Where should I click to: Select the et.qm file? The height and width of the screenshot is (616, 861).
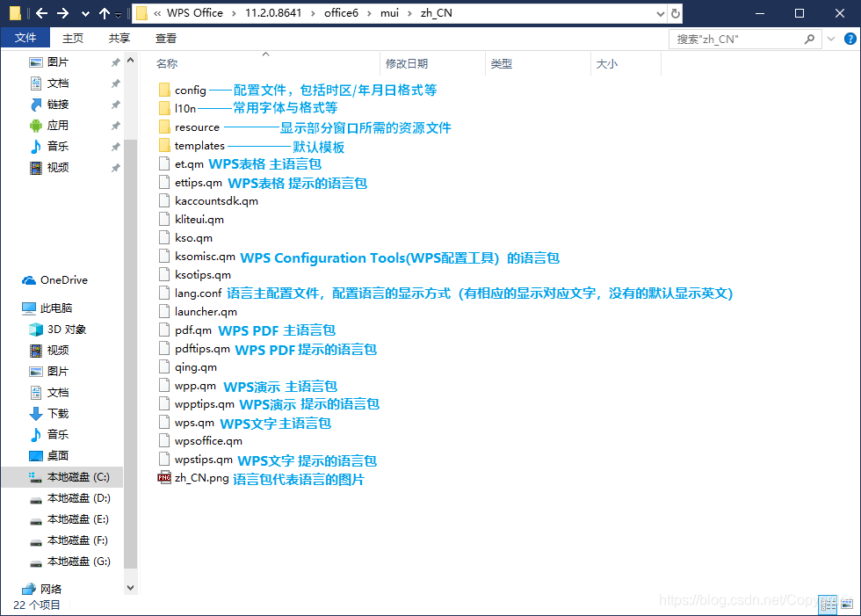pyautogui.click(x=189, y=164)
